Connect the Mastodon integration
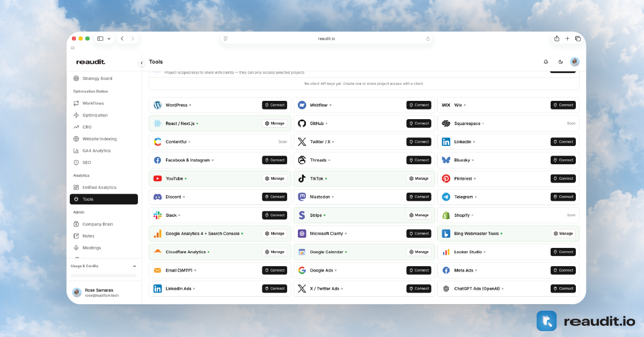 click(419, 197)
